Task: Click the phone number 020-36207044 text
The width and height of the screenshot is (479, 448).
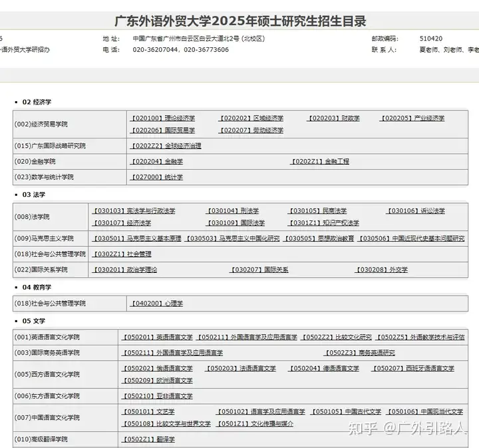Action: coord(155,50)
